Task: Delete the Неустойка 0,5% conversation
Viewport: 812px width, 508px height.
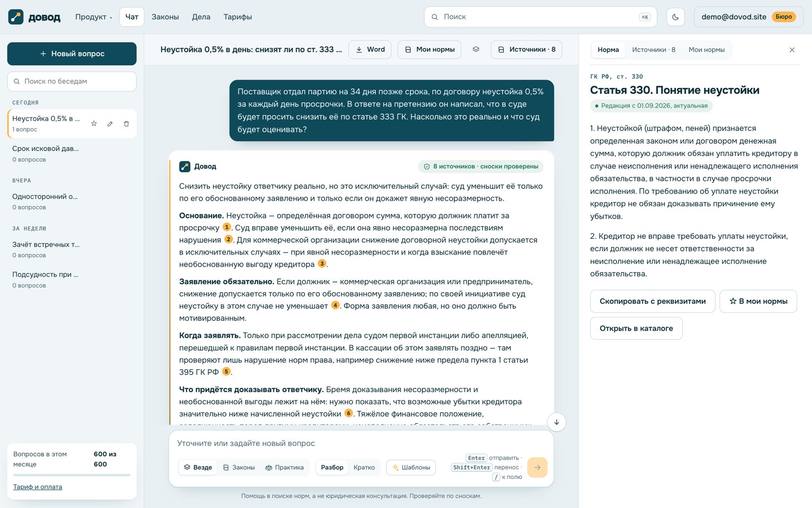Action: tap(126, 123)
